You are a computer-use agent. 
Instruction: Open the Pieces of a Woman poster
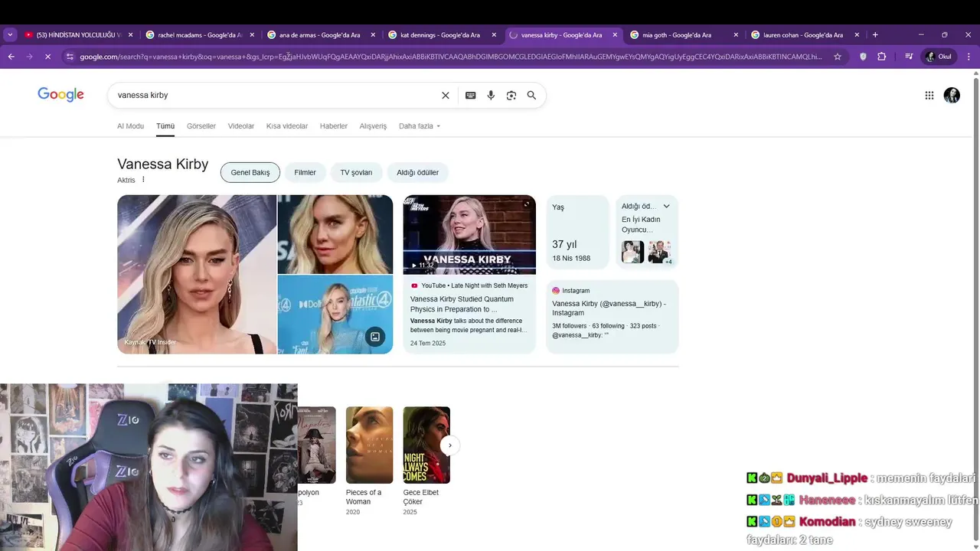369,445
